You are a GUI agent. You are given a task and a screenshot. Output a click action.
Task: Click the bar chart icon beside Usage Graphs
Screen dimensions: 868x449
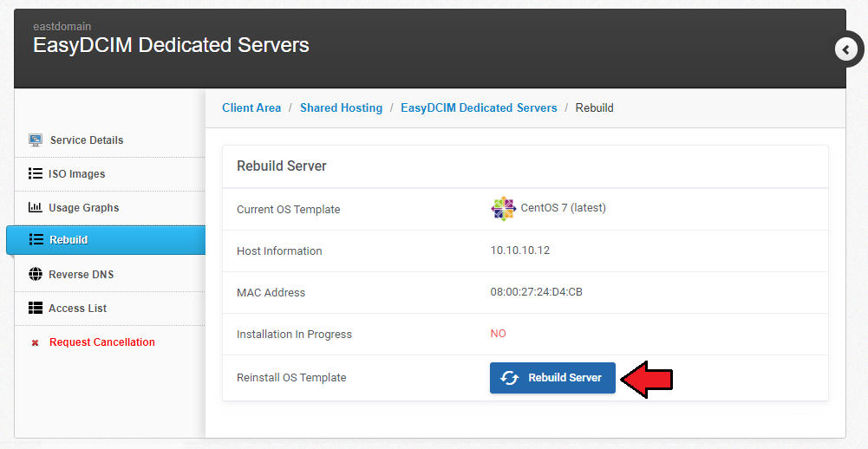click(x=36, y=207)
